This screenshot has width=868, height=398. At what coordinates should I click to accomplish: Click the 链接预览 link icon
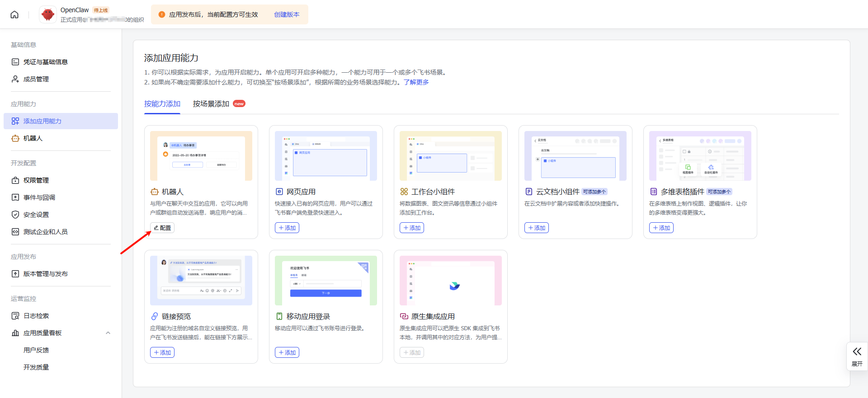[x=155, y=316]
